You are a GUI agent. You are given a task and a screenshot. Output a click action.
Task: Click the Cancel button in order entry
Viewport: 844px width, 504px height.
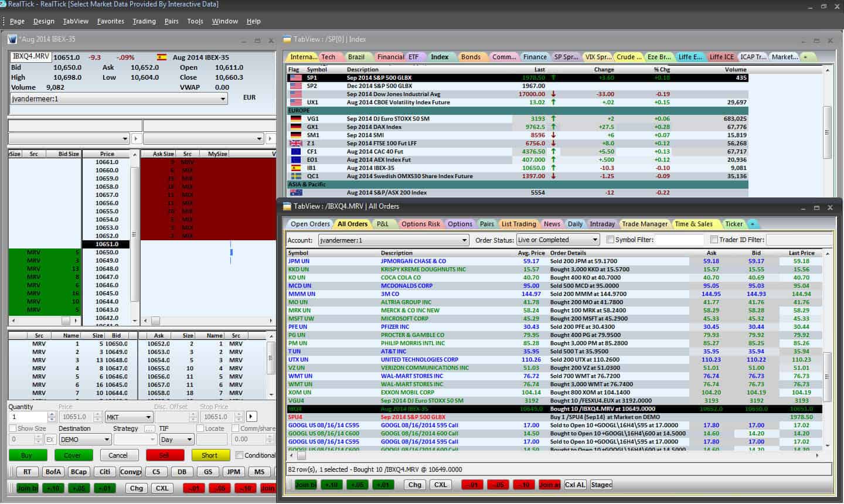point(118,455)
